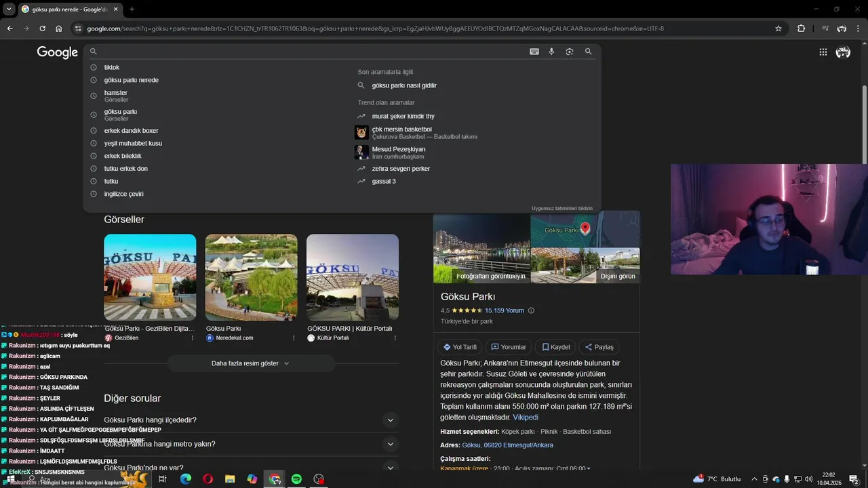Click 'Fotoğrafları görüntüleyin' photo tile
The width and height of the screenshot is (868, 488).
pyautogui.click(x=481, y=249)
